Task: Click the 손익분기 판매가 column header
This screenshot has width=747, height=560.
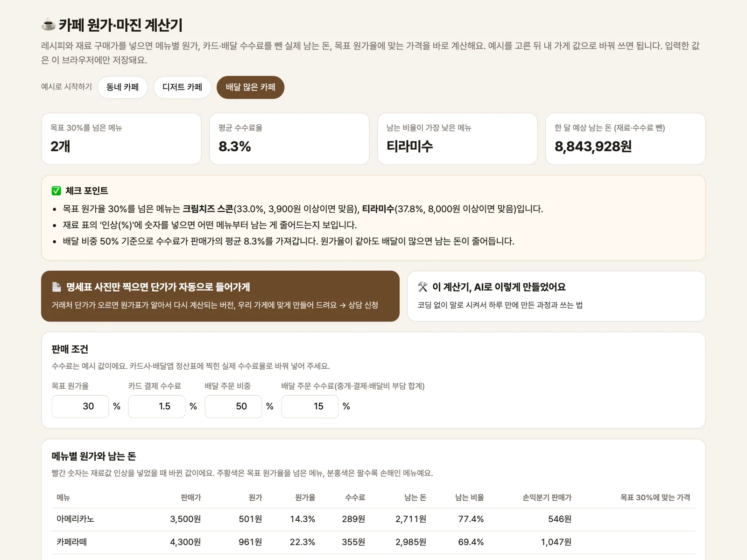Action: click(x=547, y=497)
